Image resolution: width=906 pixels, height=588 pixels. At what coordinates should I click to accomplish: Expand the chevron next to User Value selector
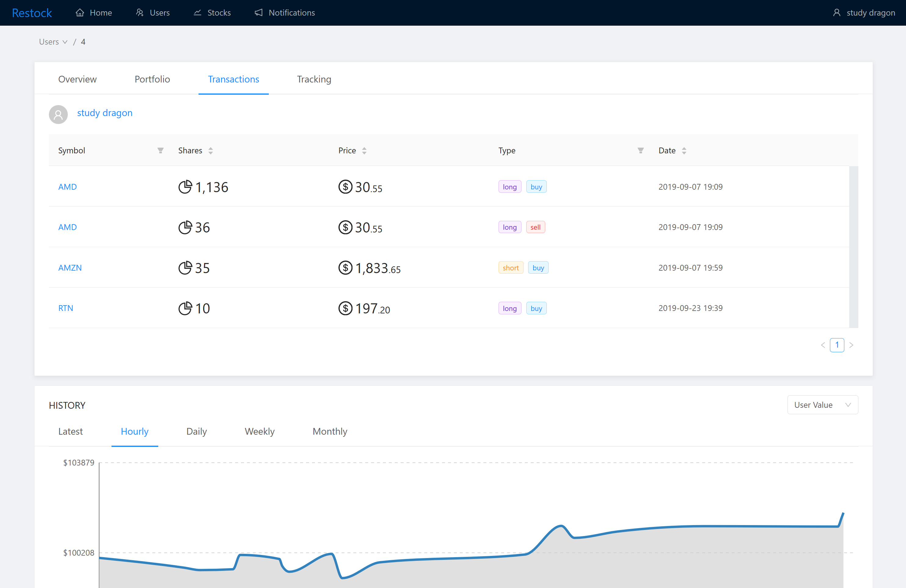click(848, 404)
